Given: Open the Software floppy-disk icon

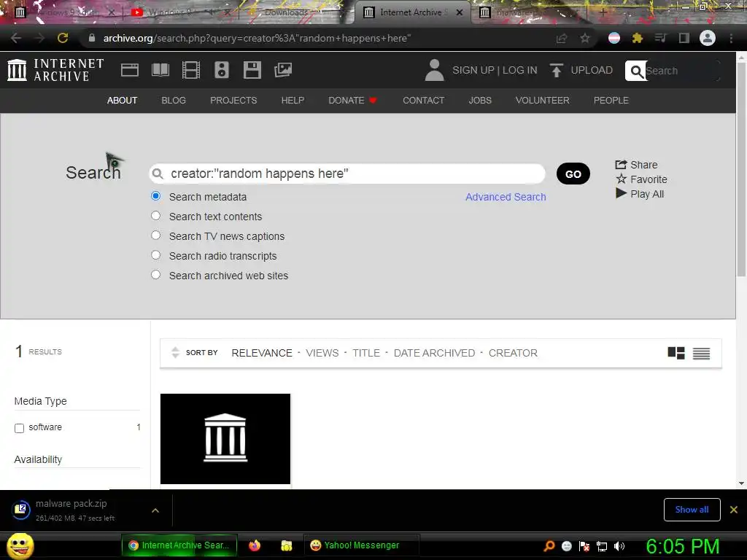Looking at the screenshot, I should (252, 70).
